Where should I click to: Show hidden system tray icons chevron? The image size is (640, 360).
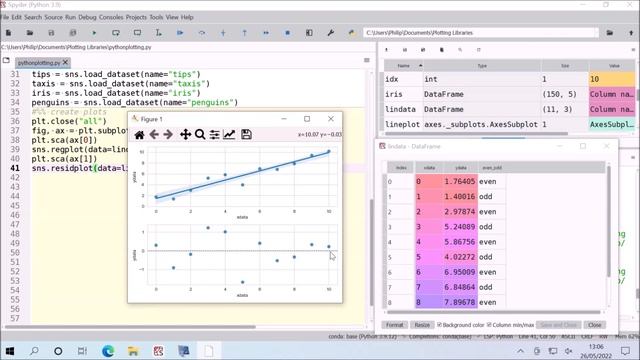point(520,351)
